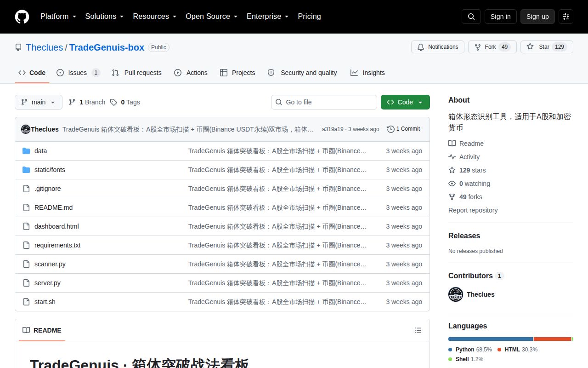Open the Contributors heading link
This screenshot has height=368, width=588.
pos(476,276)
